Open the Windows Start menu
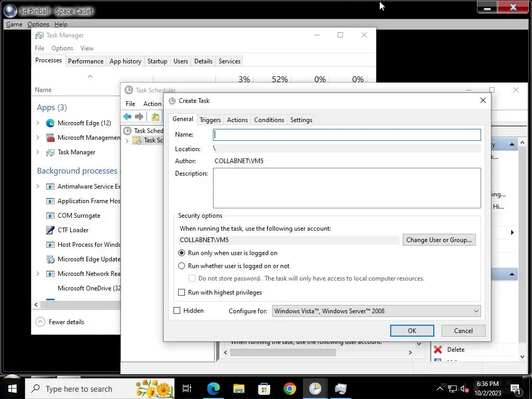 [x=12, y=389]
